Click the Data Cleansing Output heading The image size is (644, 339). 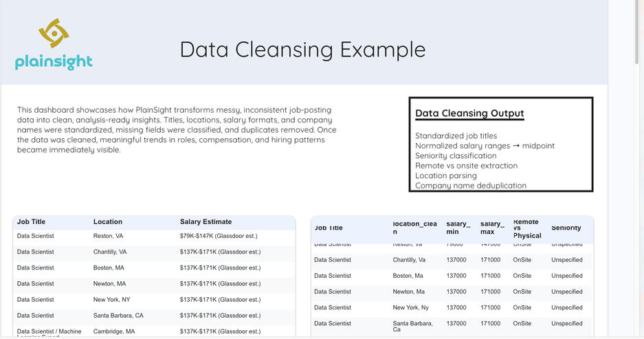point(469,113)
